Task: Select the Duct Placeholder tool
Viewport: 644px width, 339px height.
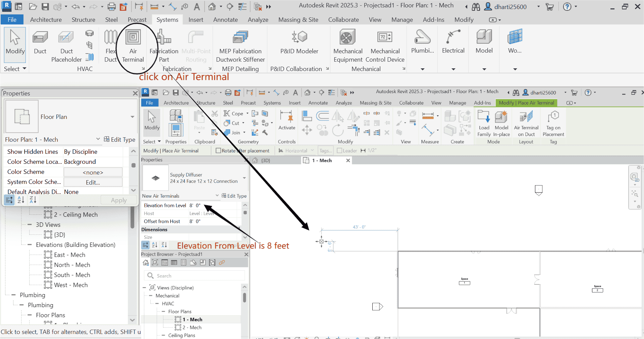Action: pyautogui.click(x=66, y=46)
